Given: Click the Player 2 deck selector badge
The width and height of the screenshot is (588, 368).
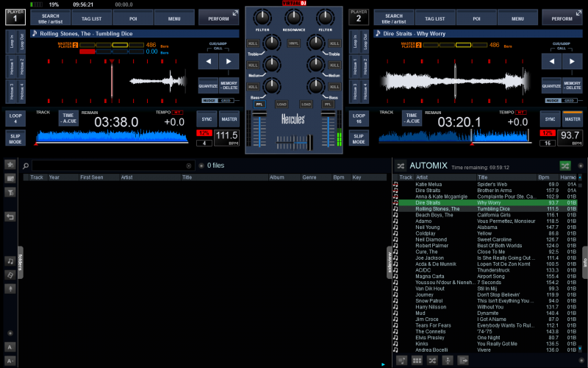Looking at the screenshot, I should (x=359, y=17).
